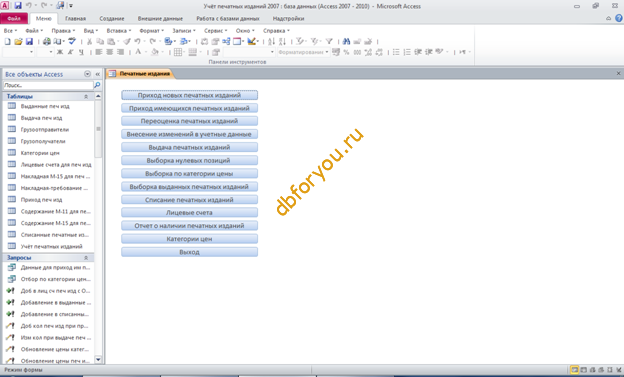Click the Undo arrow icon
This screenshot has width=624, height=377.
coord(137,41)
